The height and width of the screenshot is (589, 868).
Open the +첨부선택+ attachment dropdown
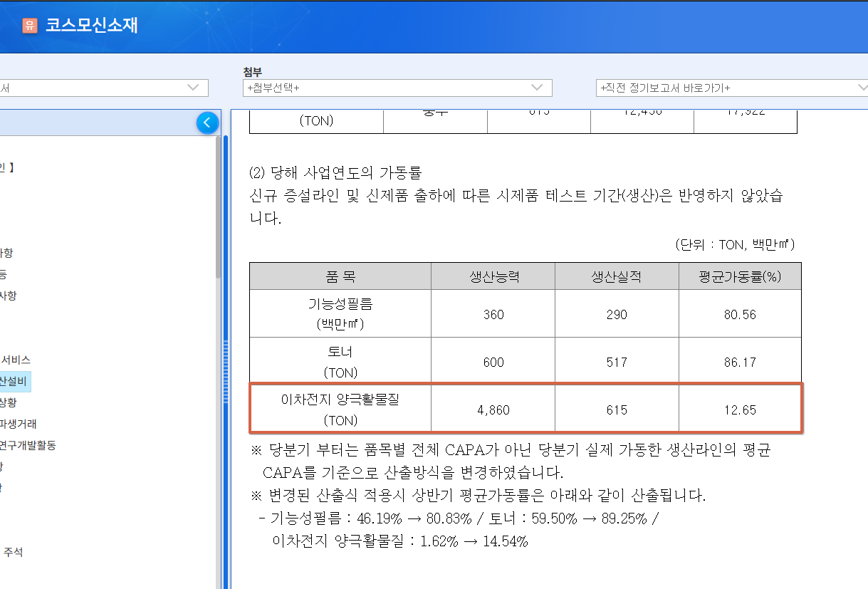click(395, 88)
